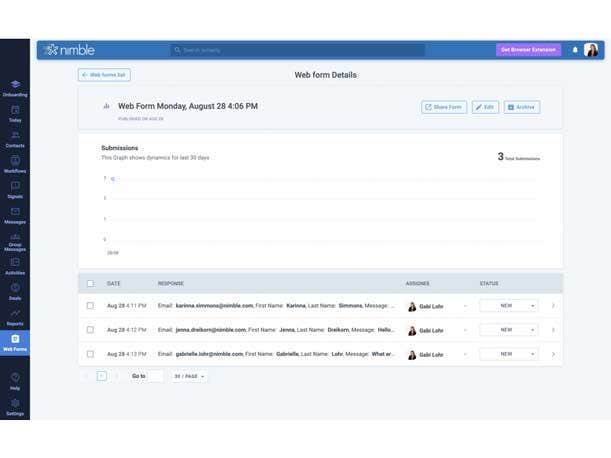Select the gabrielle.lohr submission checkbox

(x=90, y=354)
